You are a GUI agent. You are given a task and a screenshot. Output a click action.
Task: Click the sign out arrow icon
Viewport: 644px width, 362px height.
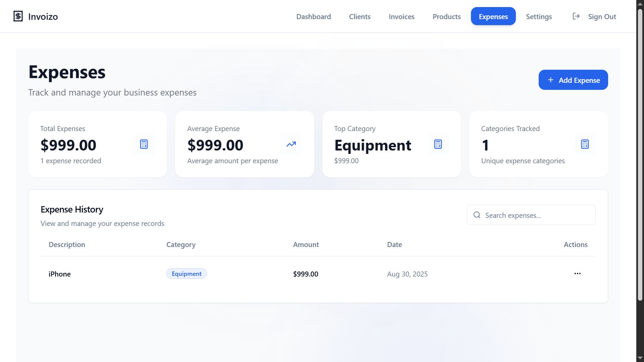click(x=576, y=16)
